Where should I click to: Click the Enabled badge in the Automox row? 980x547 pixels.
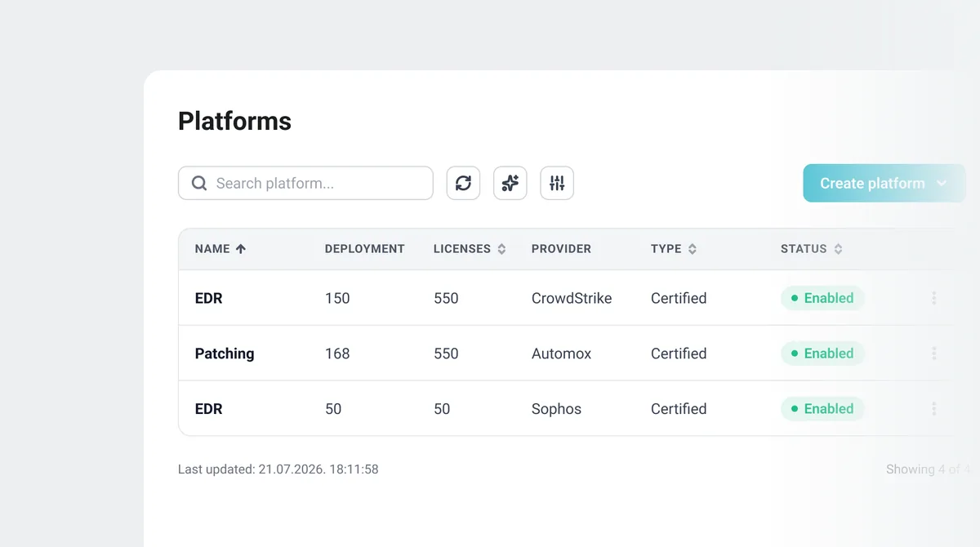pyautogui.click(x=822, y=354)
